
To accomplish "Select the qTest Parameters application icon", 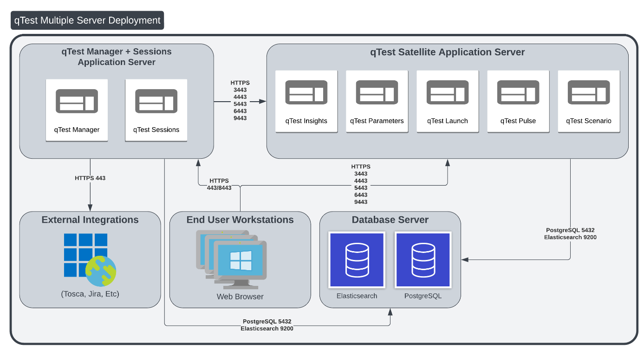I will (x=377, y=92).
